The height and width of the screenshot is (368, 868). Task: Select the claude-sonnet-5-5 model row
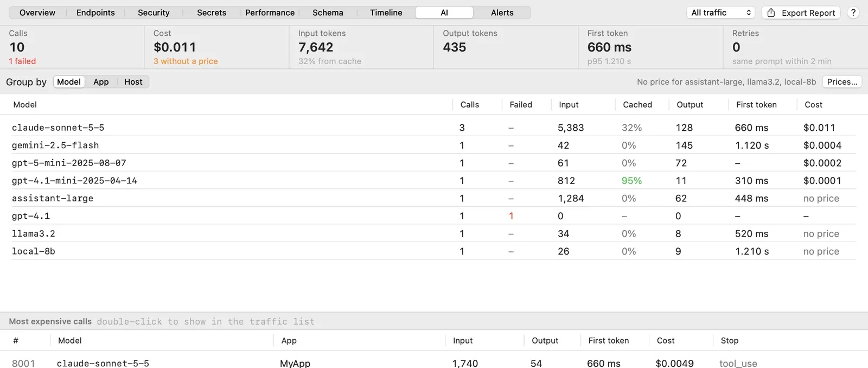[434, 128]
